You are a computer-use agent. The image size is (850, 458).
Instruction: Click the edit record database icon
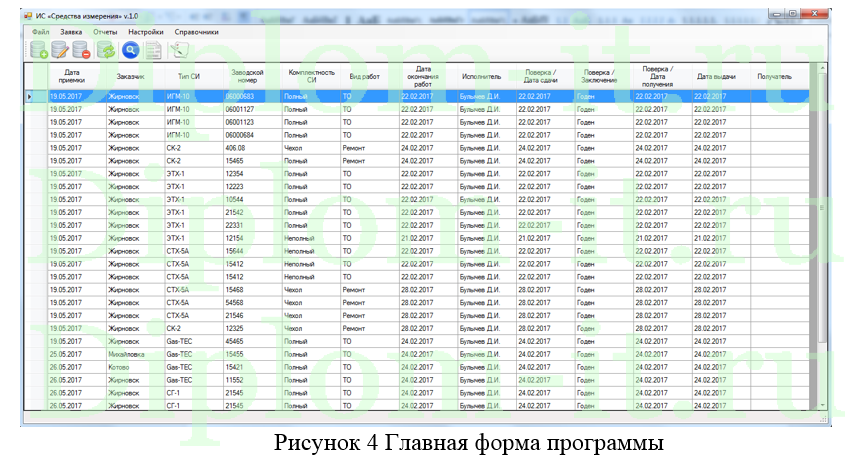(60, 49)
